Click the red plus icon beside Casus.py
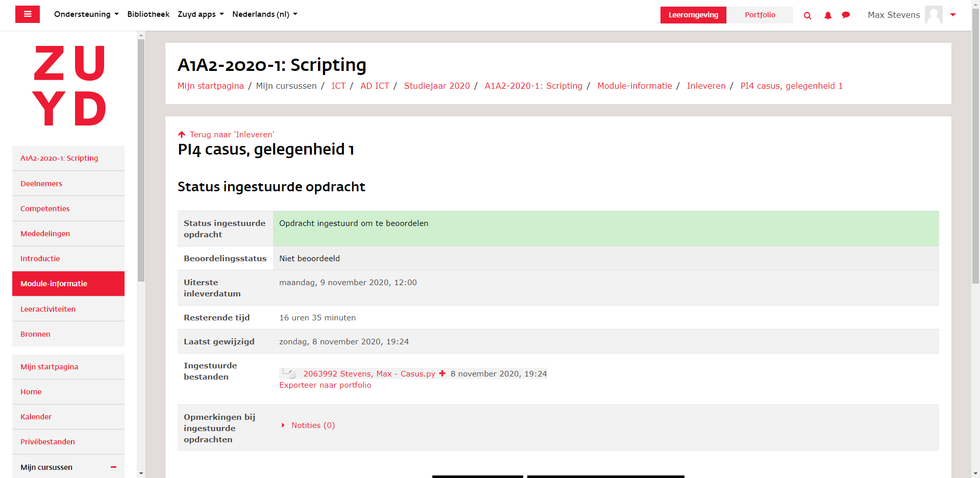 443,373
